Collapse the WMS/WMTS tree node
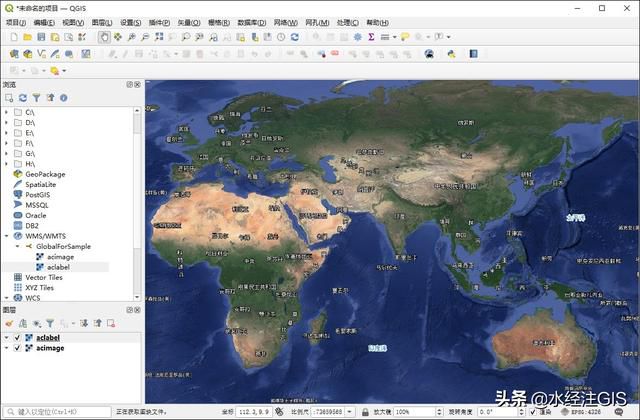This screenshot has height=420, width=640. 7,236
